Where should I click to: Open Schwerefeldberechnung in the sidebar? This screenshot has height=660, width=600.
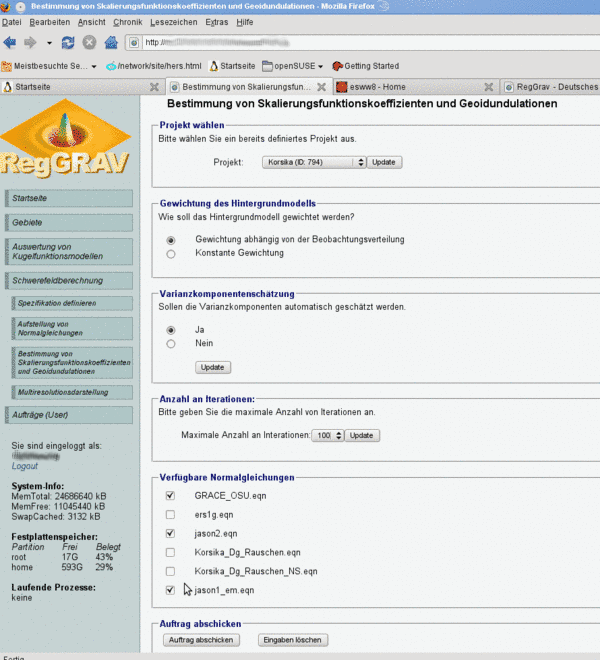point(69,281)
